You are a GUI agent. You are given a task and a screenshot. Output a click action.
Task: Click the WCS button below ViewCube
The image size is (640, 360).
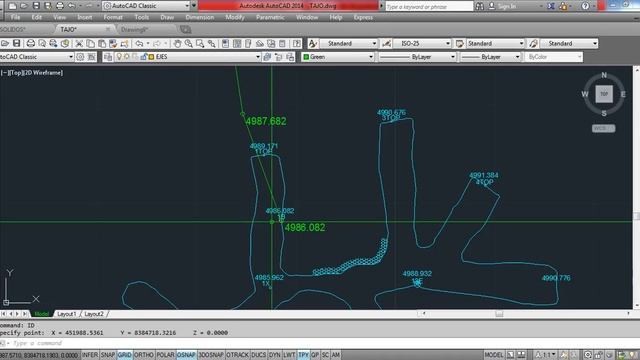(604, 128)
